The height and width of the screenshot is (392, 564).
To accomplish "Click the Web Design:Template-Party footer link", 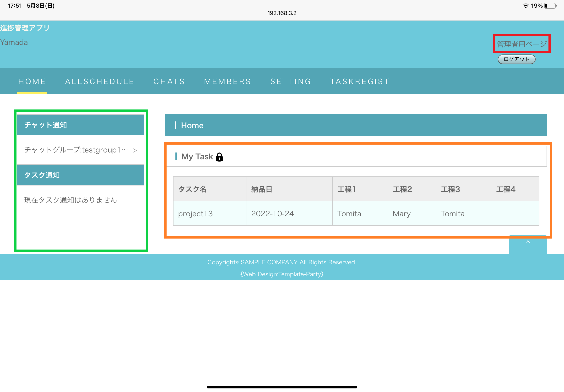I will pyautogui.click(x=282, y=274).
